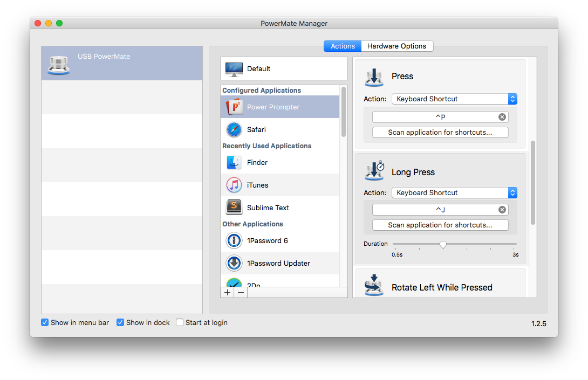Clear the ^J shortcut field

tap(502, 210)
